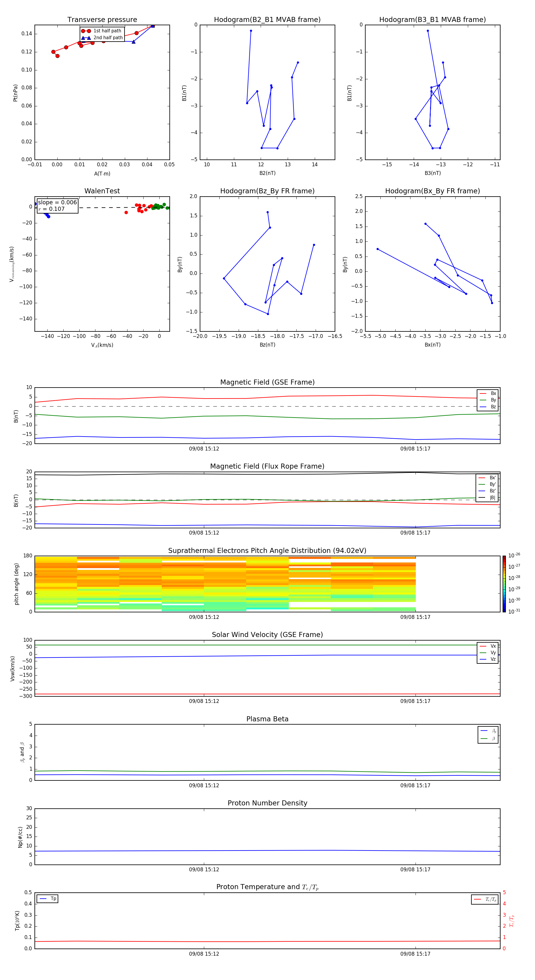Click the 'V_remaining(km/s)' y-axis label
The height and width of the screenshot is (980, 535).
tap(12, 264)
